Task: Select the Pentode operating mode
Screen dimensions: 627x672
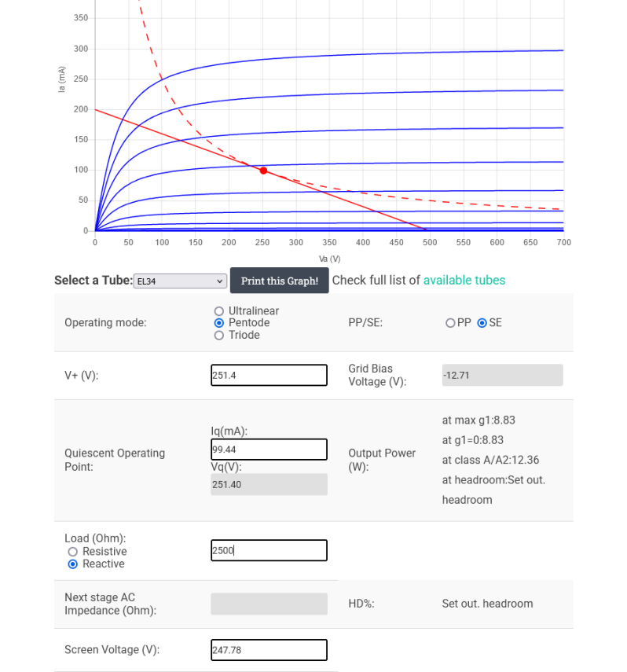Action: click(220, 323)
